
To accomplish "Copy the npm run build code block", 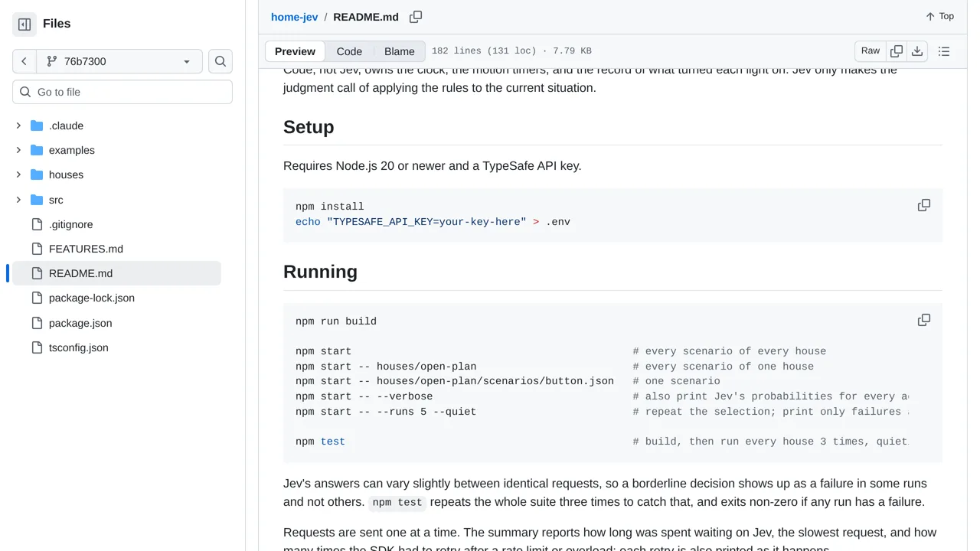I will click(924, 320).
